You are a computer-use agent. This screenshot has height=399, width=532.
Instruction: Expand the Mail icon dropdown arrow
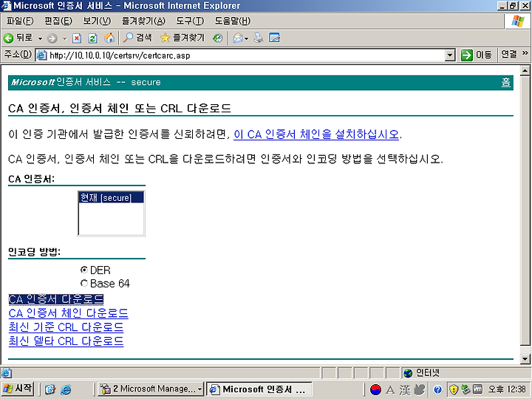click(247, 38)
